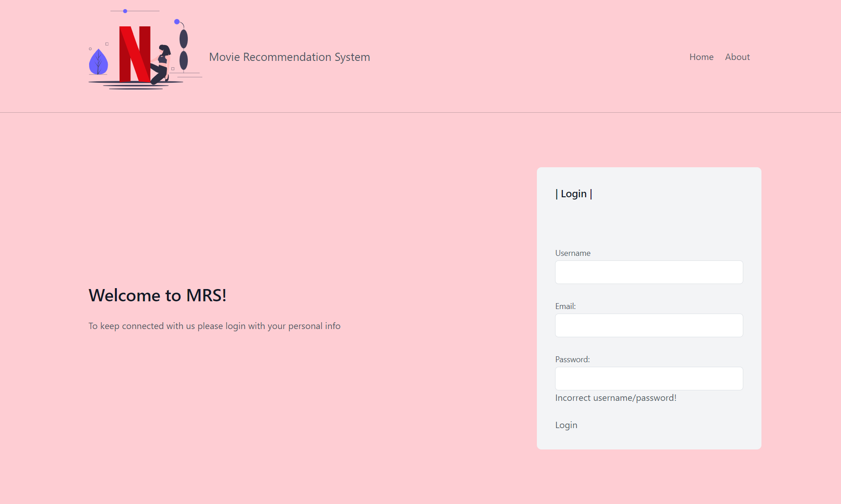The height and width of the screenshot is (504, 841).
Task: Focus the Username input field
Action: [x=649, y=272]
